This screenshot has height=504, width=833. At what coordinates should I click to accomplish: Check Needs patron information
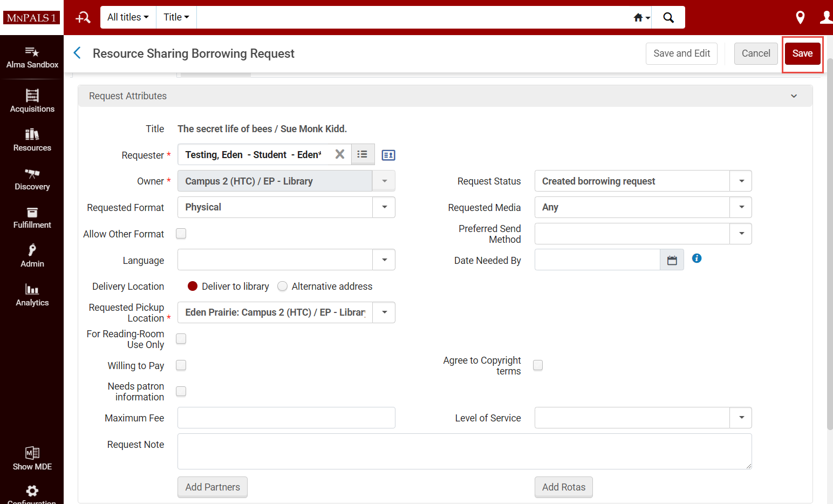[181, 391]
